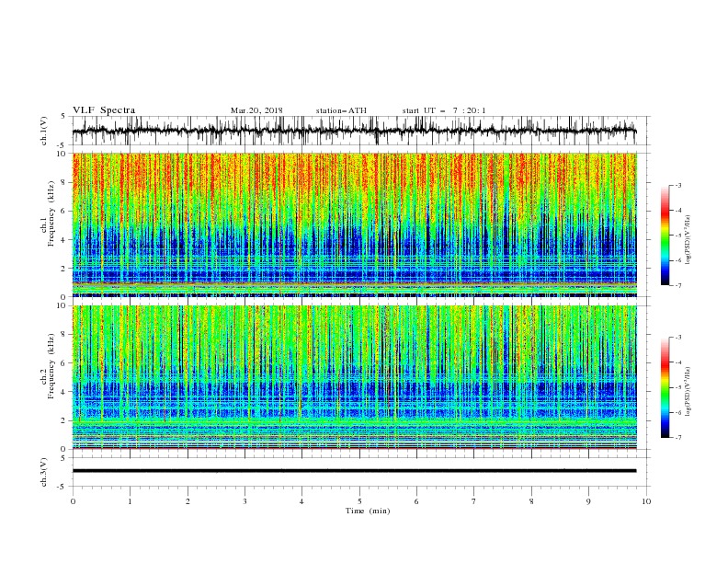728x563 pixels.
Task: Click the "8" kHz tick of ch.2 spectrogram
Action: coord(64,335)
